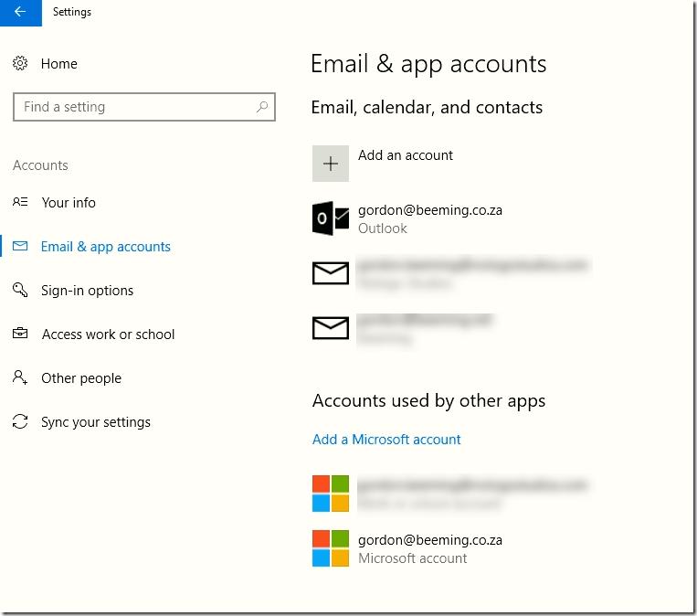Click the second blurred mail envelope icon
Image resolution: width=697 pixels, height=616 pixels.
pyautogui.click(x=331, y=328)
